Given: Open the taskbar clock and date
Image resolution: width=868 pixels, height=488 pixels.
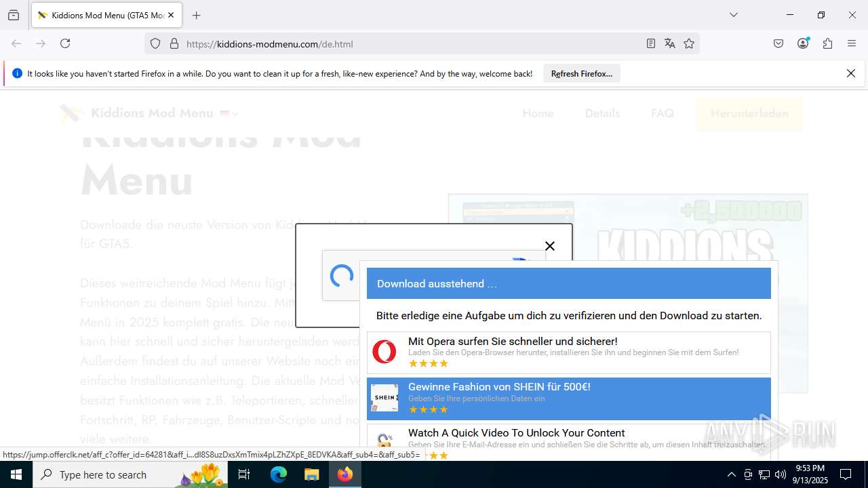Looking at the screenshot, I should point(810,474).
